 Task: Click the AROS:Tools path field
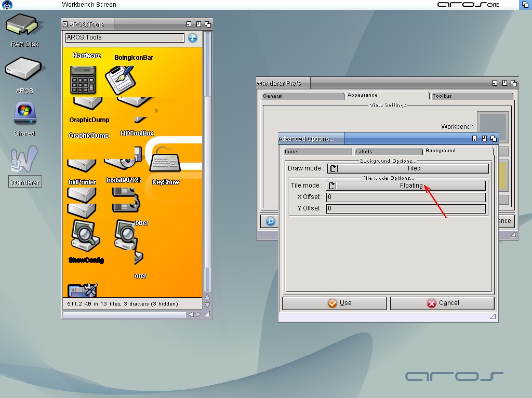[125, 38]
